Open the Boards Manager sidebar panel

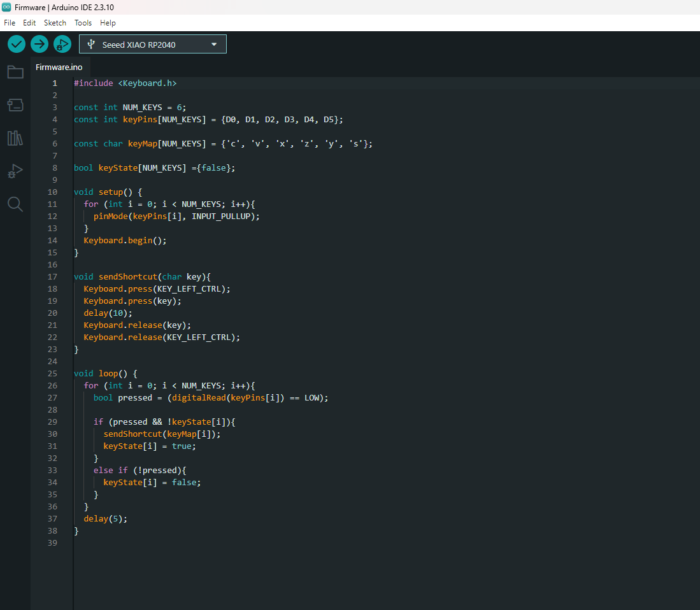click(x=15, y=105)
